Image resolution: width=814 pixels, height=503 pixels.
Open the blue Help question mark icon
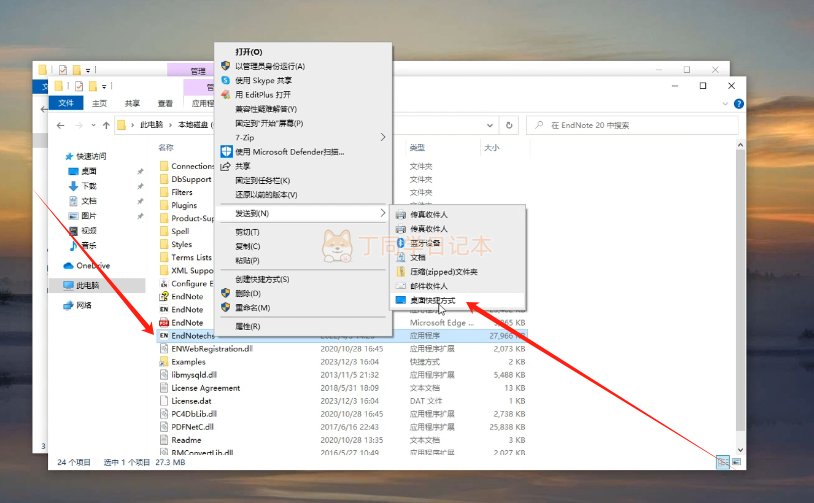[738, 104]
